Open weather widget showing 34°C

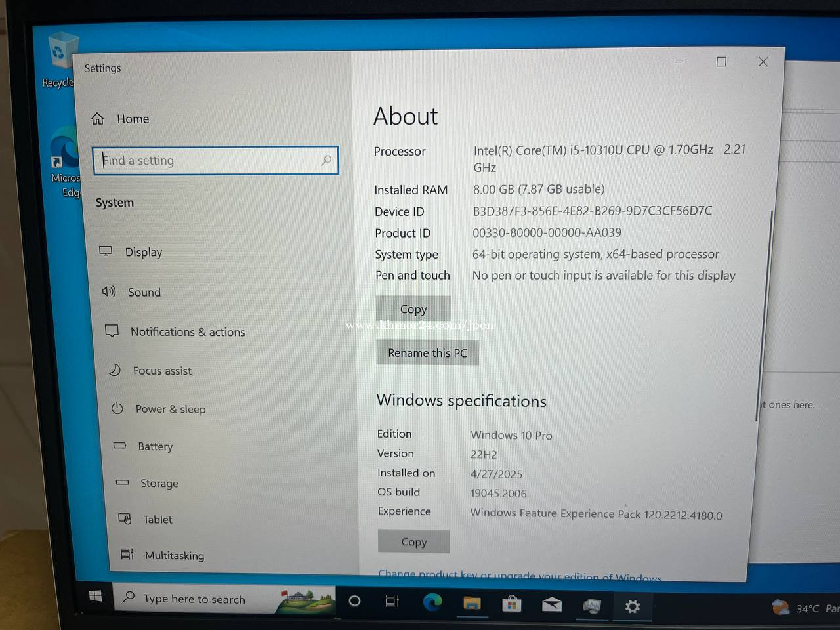(805, 608)
